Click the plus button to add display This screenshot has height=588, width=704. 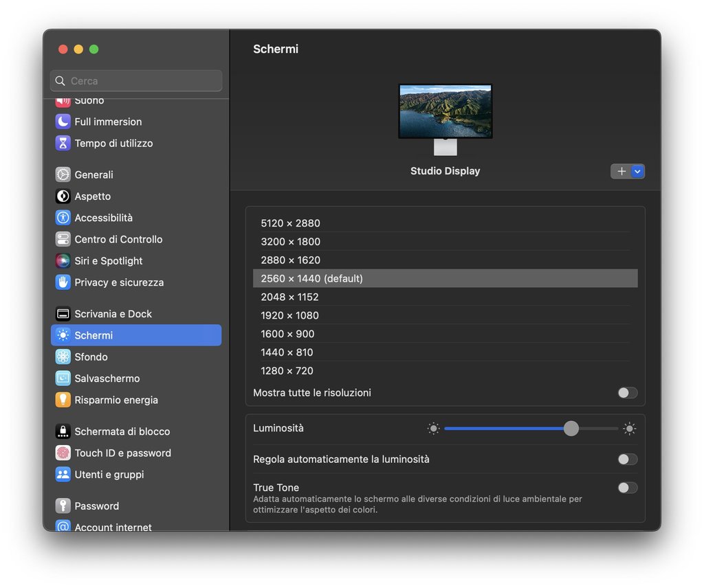pyautogui.click(x=621, y=172)
